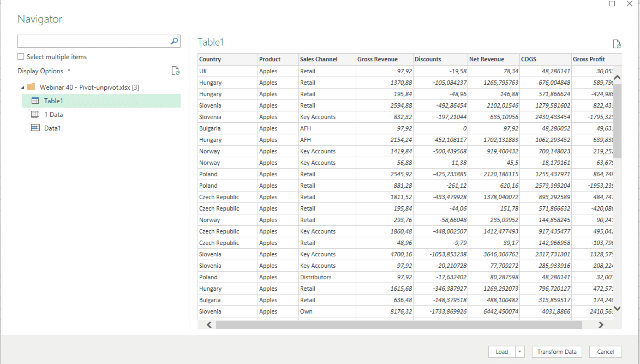Collapse the Webinar 40 - Pivot-unpivot.xlsx node

point(23,87)
